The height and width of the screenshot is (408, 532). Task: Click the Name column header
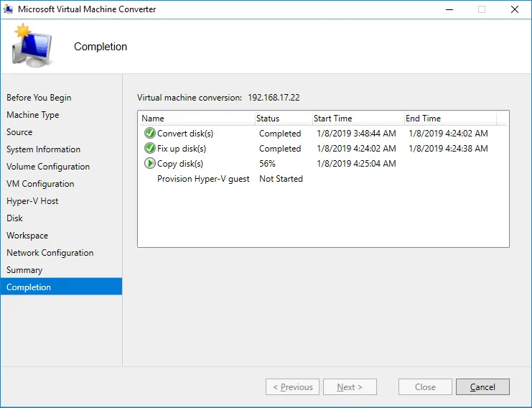coord(153,119)
